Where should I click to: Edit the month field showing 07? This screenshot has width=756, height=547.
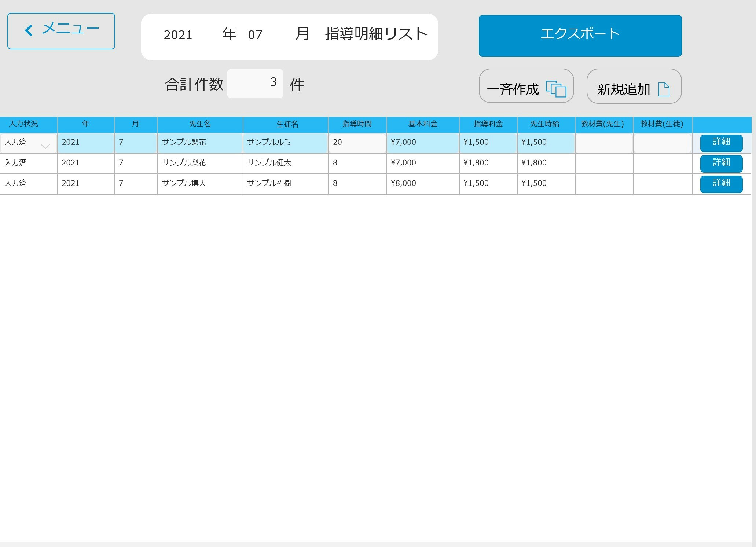(x=255, y=35)
